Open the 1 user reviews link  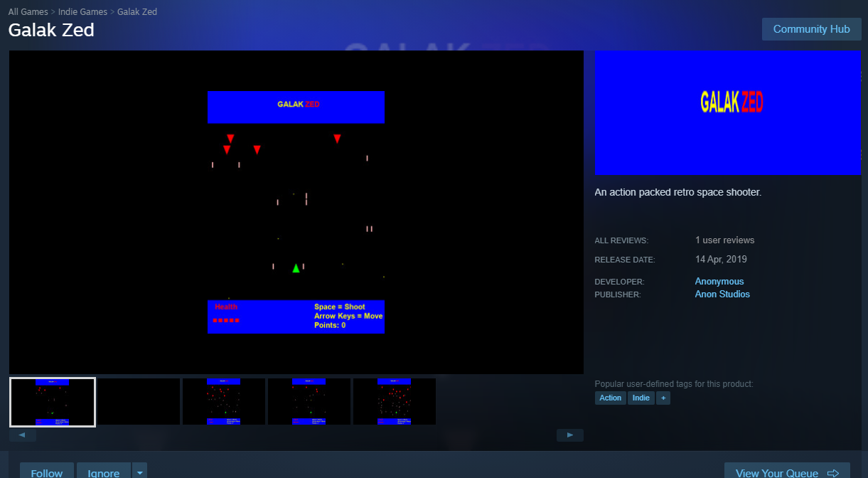click(725, 240)
